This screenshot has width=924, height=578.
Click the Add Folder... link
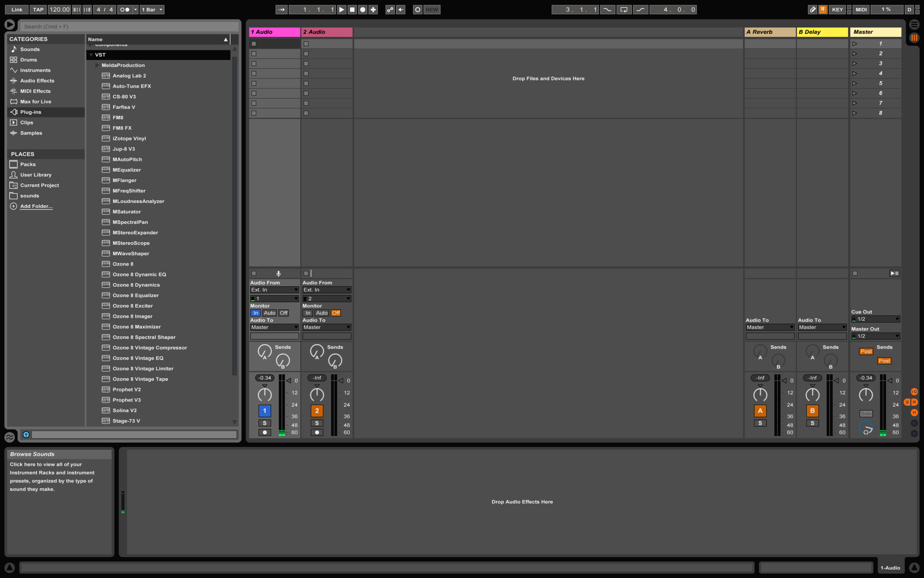point(36,206)
